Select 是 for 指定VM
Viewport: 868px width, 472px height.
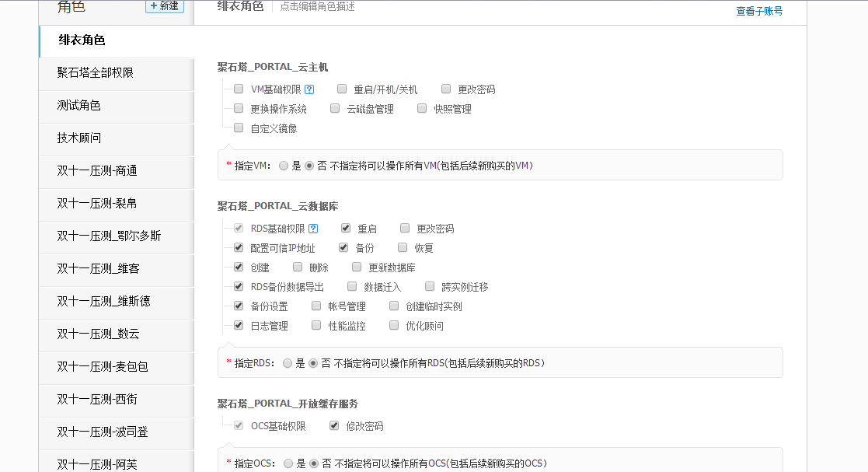284,166
